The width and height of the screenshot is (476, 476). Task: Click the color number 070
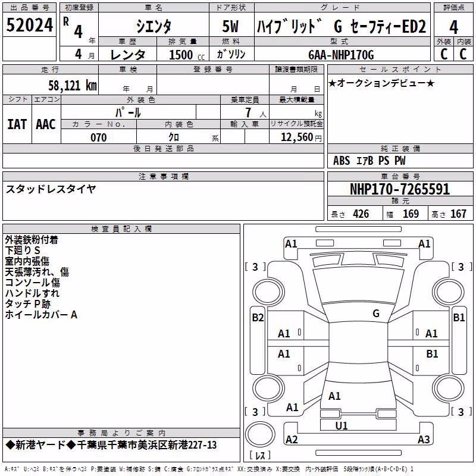[99, 137]
